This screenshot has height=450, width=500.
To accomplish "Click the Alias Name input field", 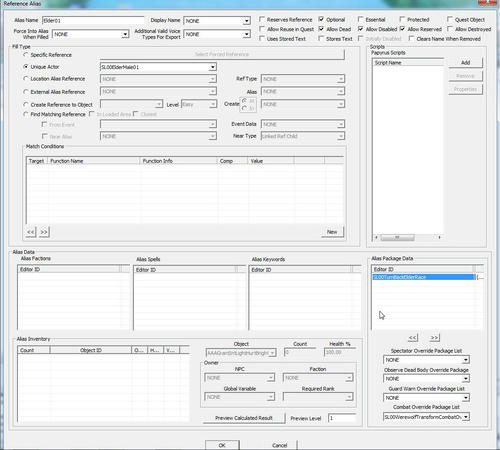I will click(x=93, y=21).
